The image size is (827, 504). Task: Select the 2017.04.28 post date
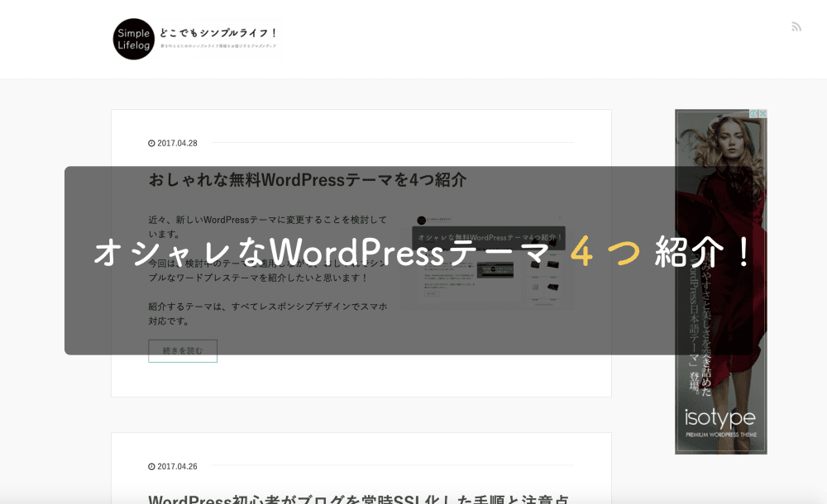tap(177, 143)
